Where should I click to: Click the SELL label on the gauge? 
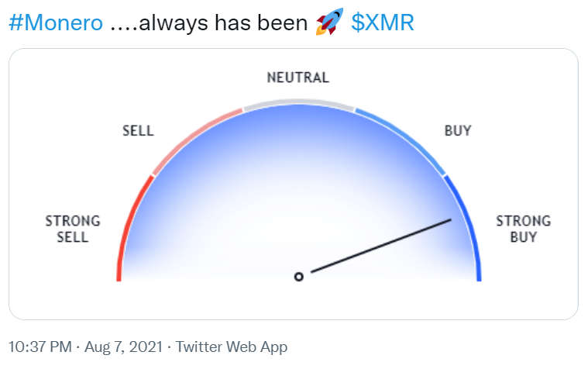pyautogui.click(x=138, y=131)
